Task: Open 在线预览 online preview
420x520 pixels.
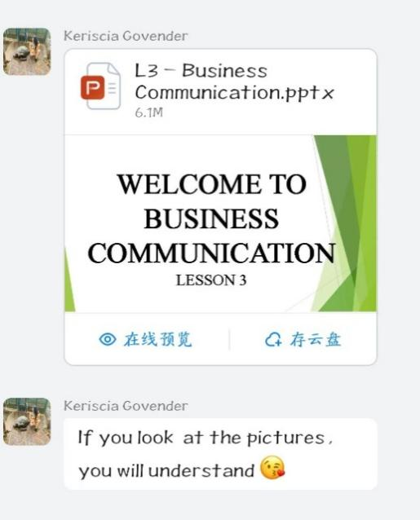Action: [146, 339]
